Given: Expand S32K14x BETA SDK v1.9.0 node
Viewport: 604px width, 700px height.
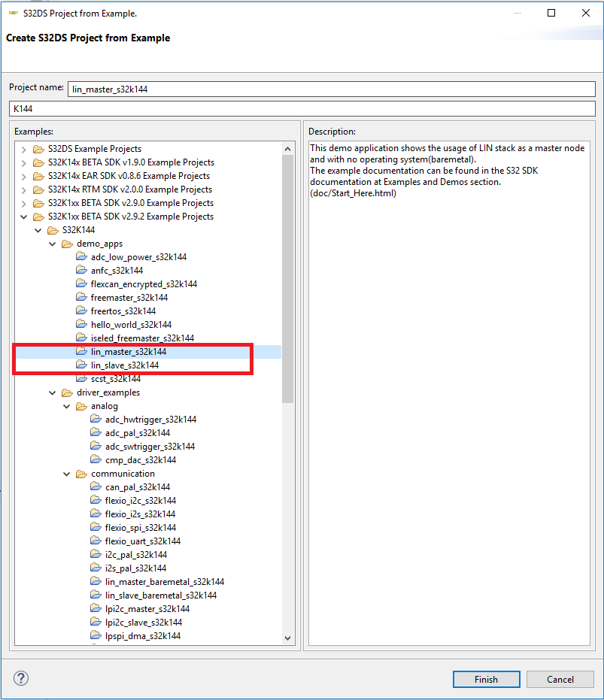Looking at the screenshot, I should point(24,162).
